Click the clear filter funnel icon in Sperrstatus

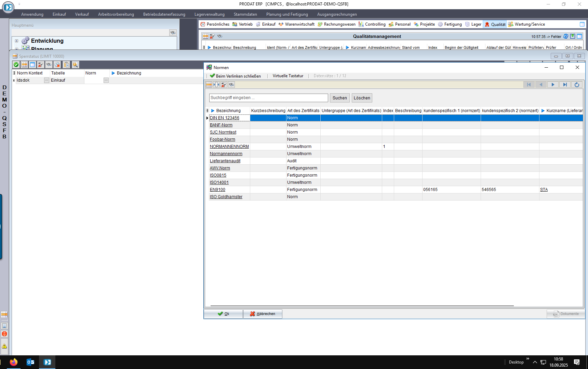click(x=41, y=65)
